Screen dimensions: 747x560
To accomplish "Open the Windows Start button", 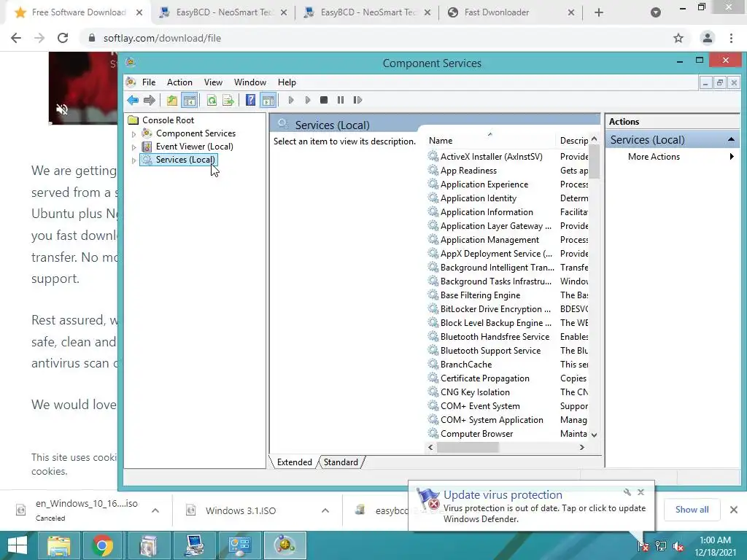I will (x=18, y=545).
